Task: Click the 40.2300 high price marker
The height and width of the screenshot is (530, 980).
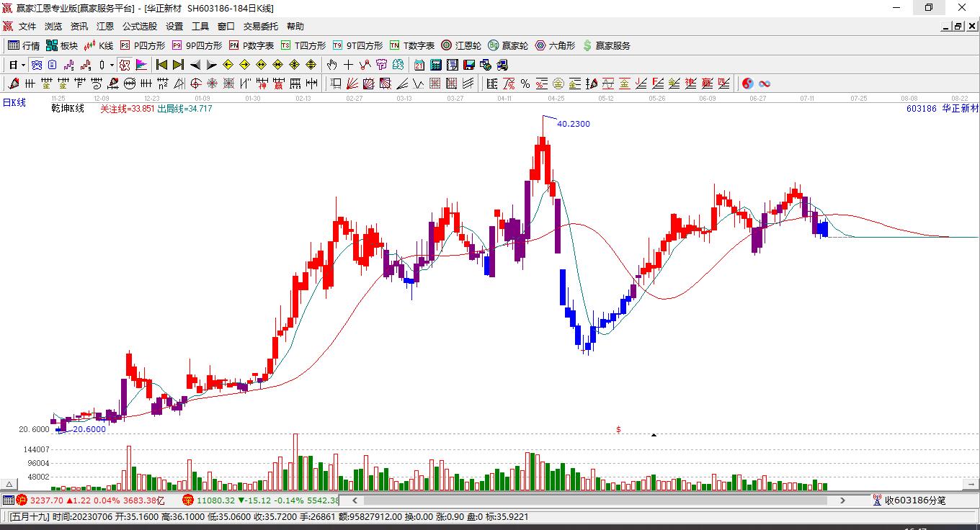Action: 574,124
